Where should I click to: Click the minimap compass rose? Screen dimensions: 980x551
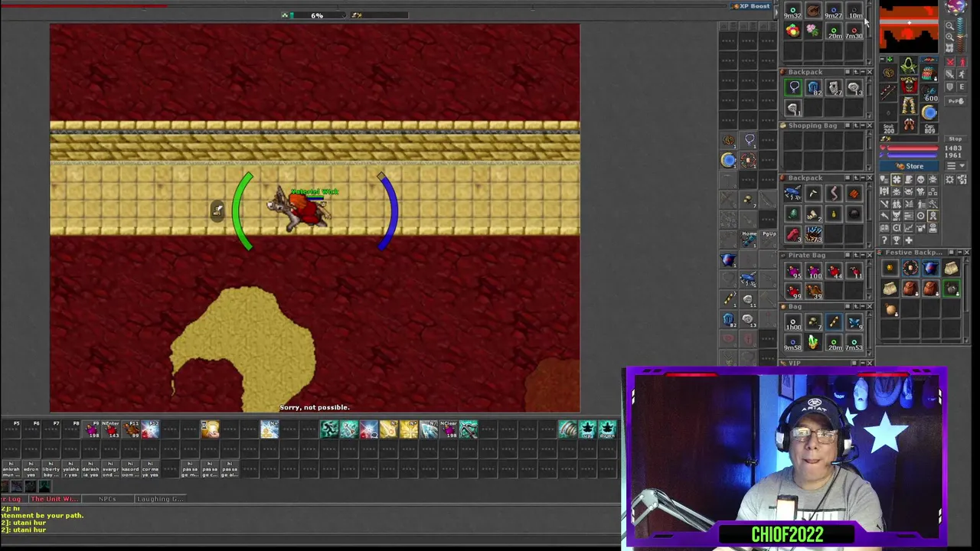point(957,7)
